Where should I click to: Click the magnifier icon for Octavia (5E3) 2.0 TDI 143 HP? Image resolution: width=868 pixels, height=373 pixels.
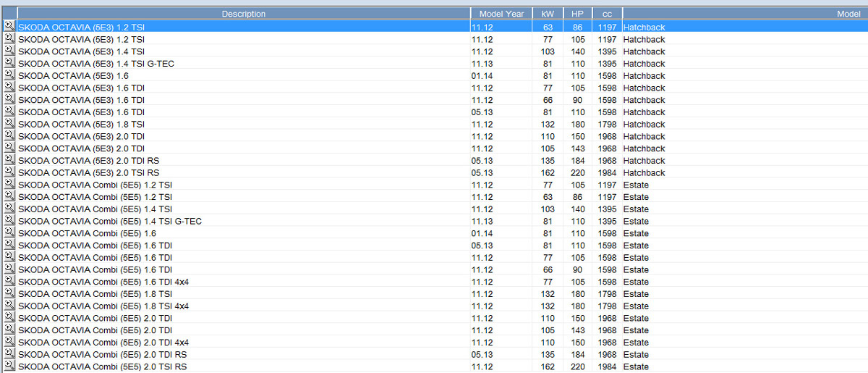tap(9, 148)
